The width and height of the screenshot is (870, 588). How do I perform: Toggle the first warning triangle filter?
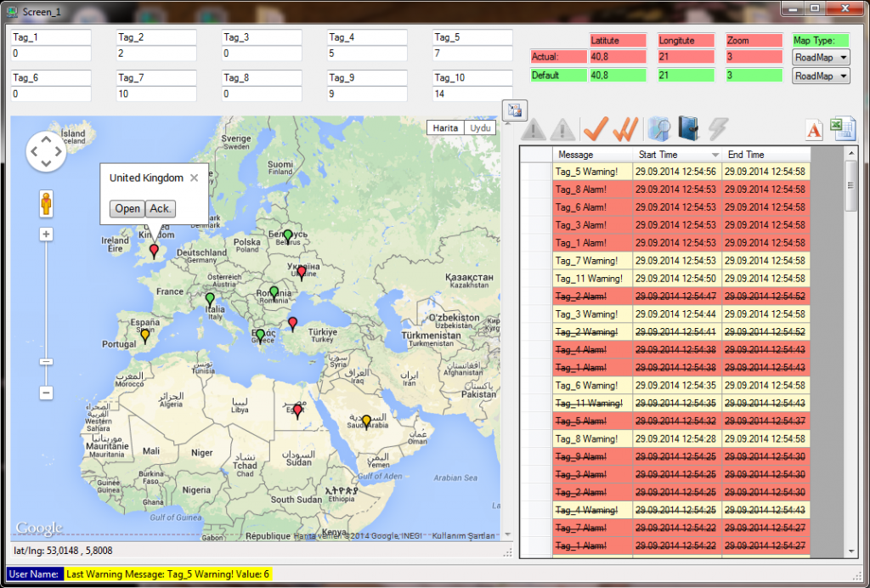coord(533,129)
